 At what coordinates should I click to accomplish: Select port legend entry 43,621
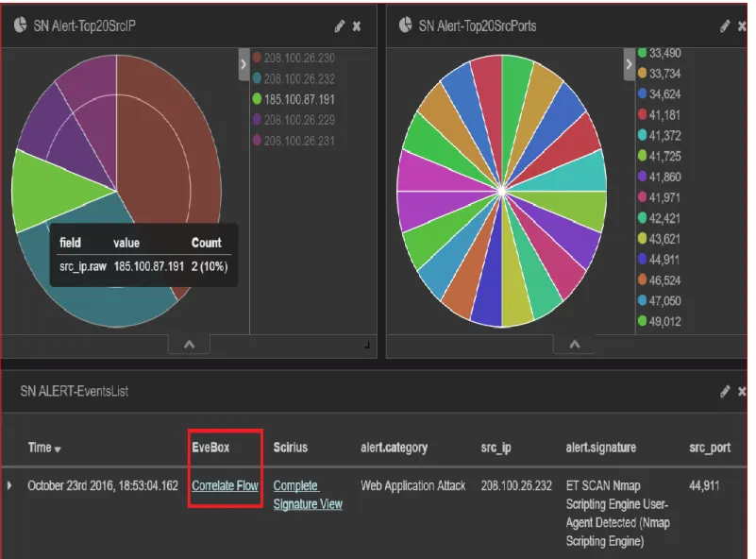(659, 239)
